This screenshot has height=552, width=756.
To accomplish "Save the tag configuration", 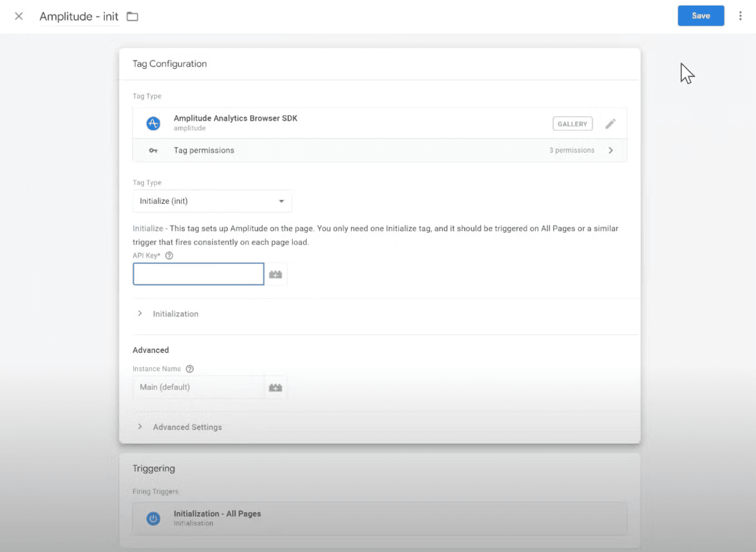I will [x=701, y=16].
